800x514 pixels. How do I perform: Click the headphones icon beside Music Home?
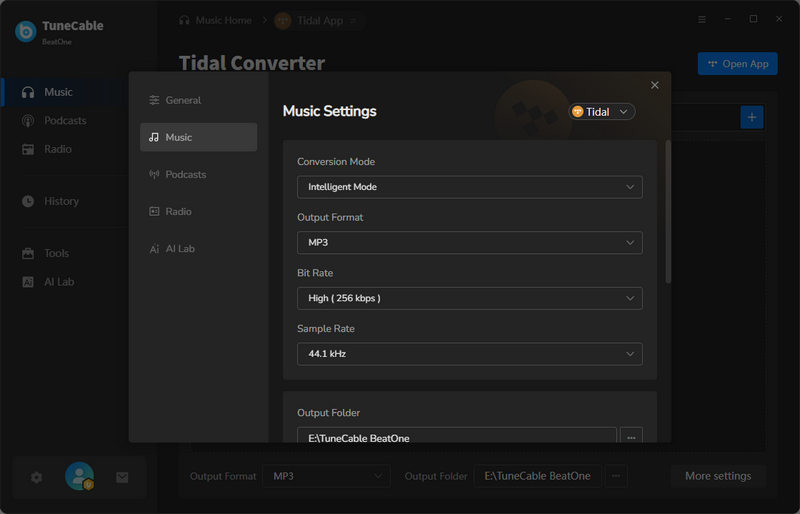(184, 20)
